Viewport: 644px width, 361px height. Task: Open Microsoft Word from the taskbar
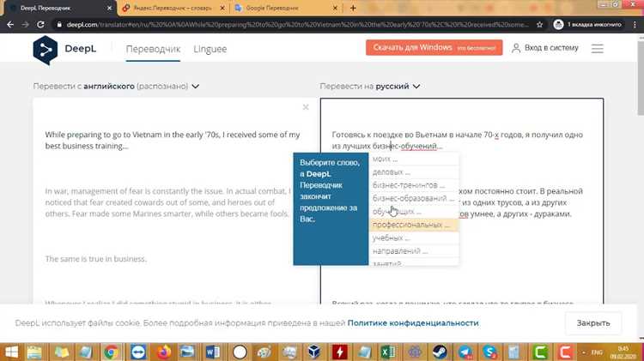[x=213, y=352]
